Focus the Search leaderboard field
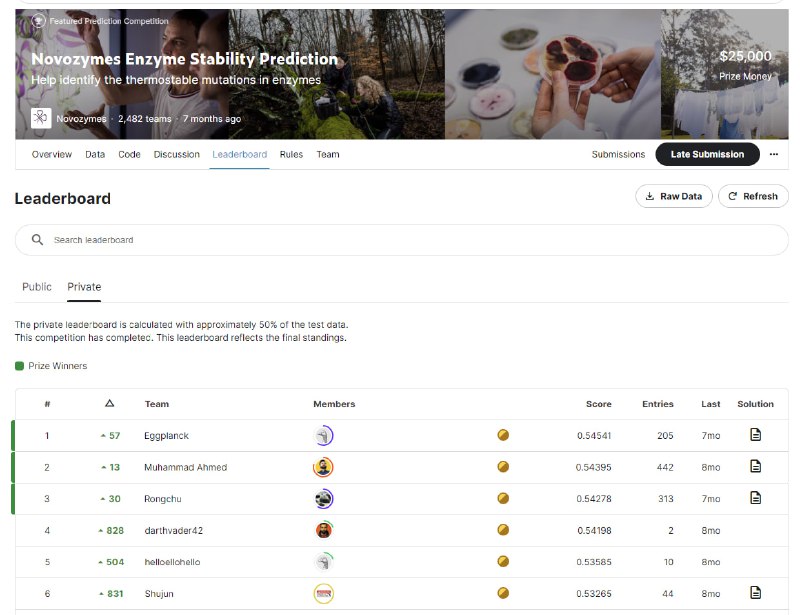The image size is (800, 615). point(402,240)
